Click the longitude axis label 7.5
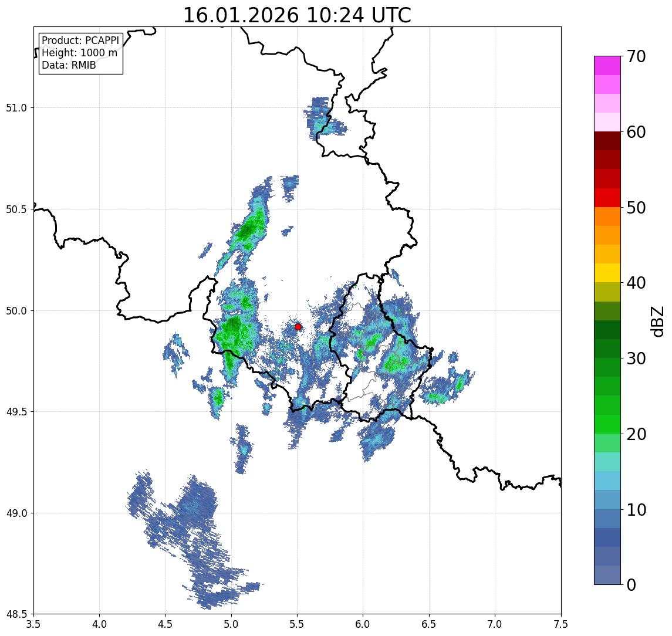The height and width of the screenshot is (636, 672). (561, 624)
